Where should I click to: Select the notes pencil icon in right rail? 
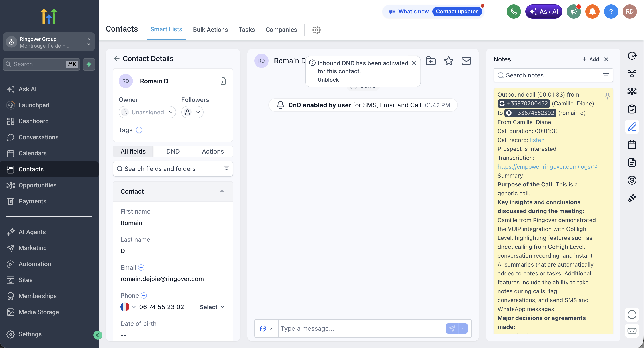632,127
